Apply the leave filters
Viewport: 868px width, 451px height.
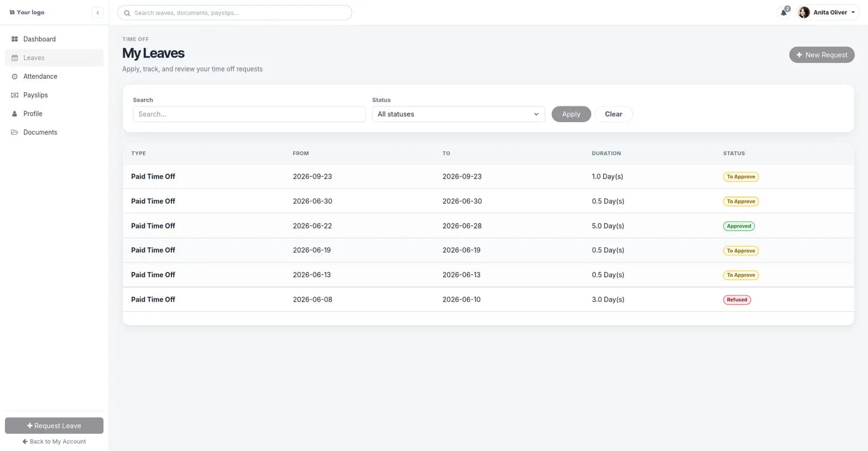click(571, 114)
